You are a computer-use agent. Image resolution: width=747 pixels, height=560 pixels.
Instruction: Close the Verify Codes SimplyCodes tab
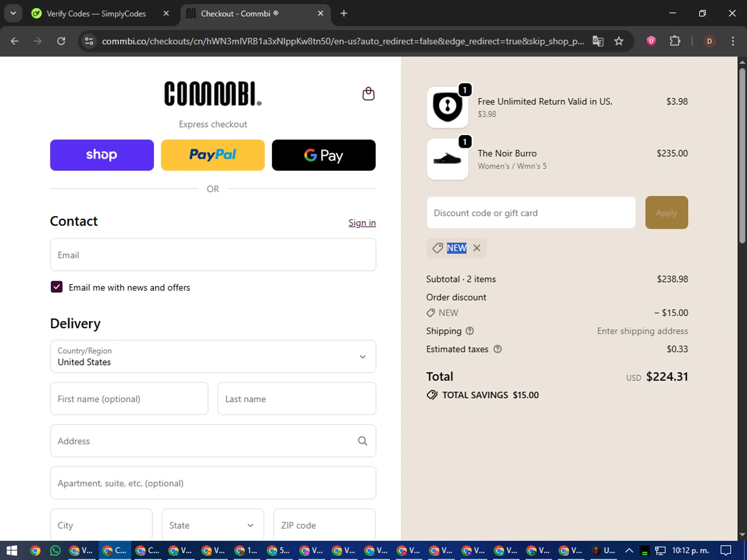pos(166,13)
